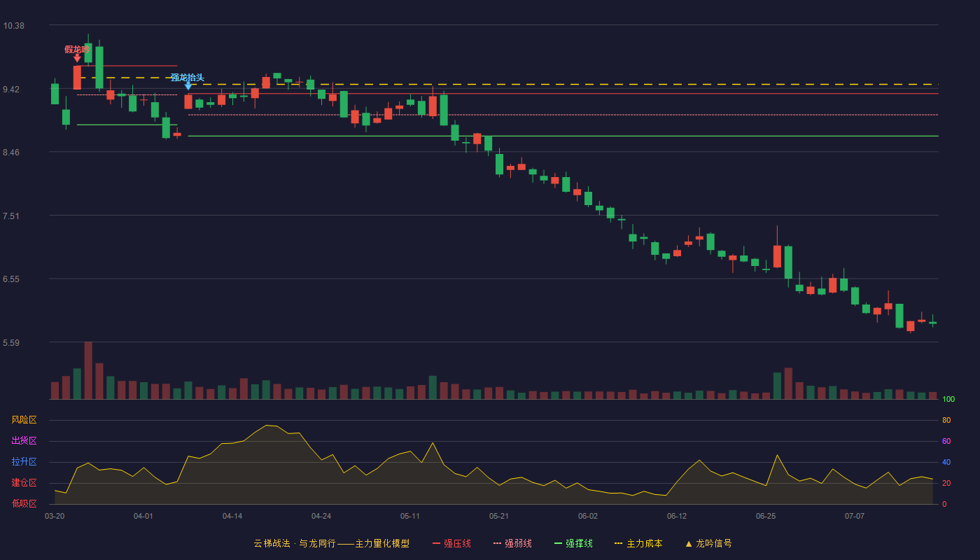
Task: Select the 拉升区 zone label
Action: 24,462
